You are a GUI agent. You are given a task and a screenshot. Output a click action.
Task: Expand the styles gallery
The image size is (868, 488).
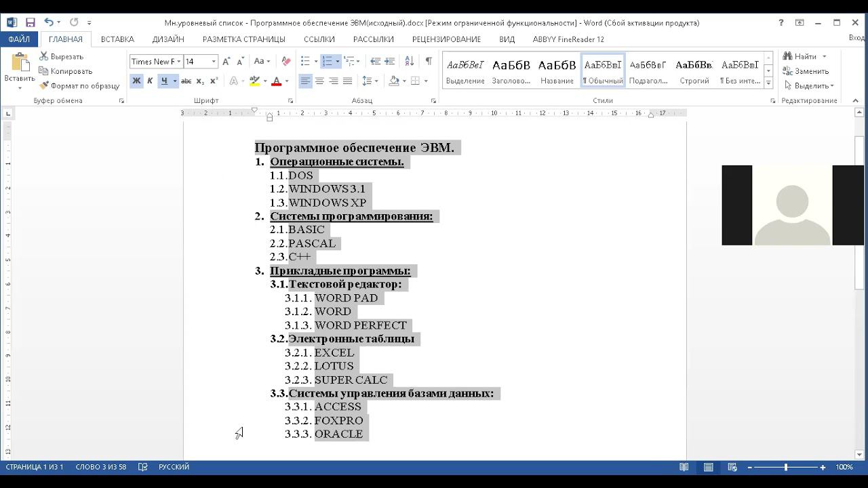tap(768, 83)
